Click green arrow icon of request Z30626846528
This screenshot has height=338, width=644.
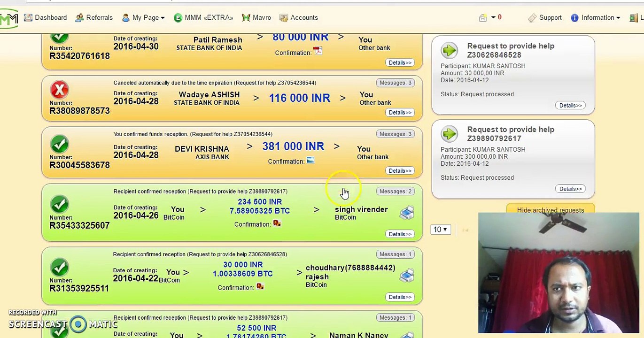pos(450,50)
